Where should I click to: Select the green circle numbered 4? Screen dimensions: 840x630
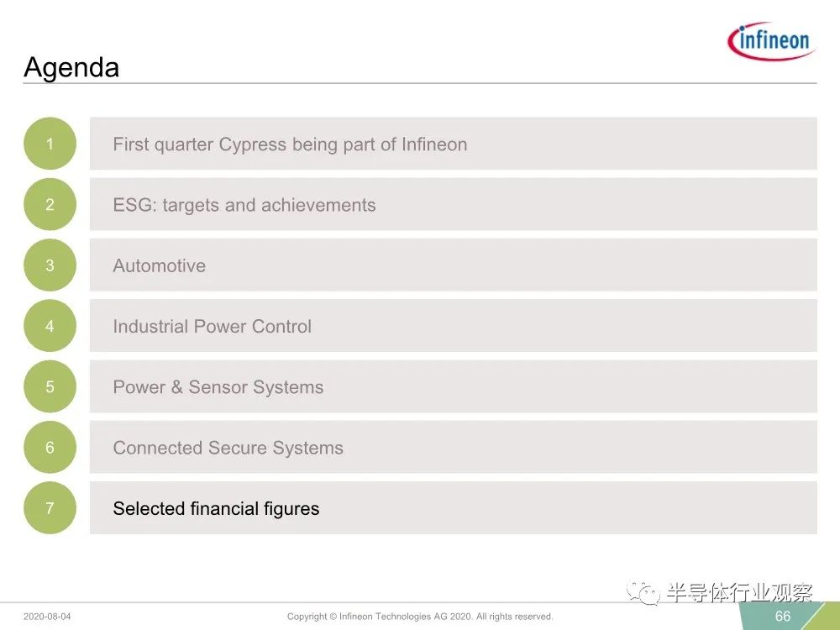click(x=50, y=326)
